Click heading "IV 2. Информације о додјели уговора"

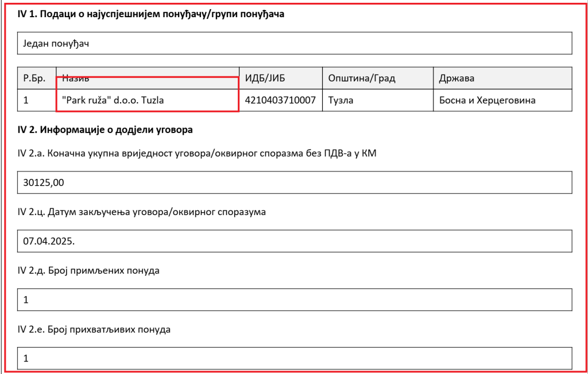105,130
